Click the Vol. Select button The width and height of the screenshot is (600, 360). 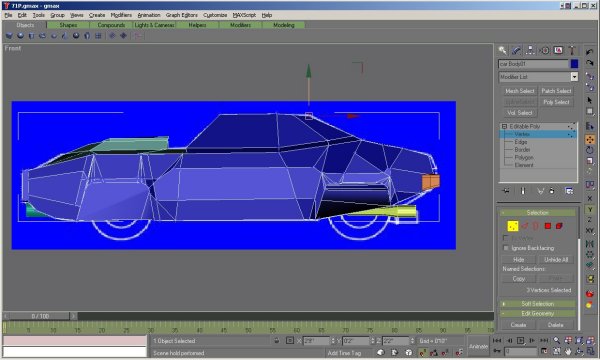519,113
